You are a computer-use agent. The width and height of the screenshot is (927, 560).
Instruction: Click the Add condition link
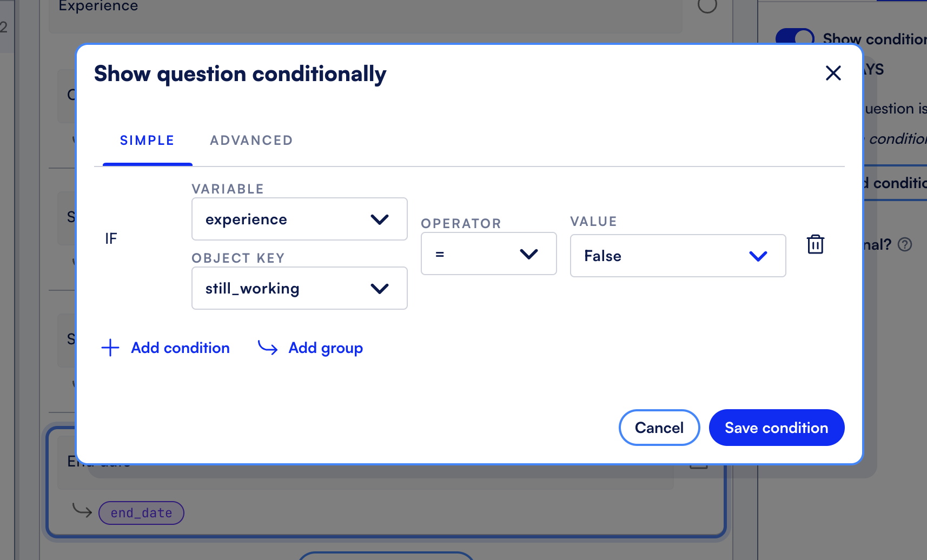pyautogui.click(x=180, y=348)
